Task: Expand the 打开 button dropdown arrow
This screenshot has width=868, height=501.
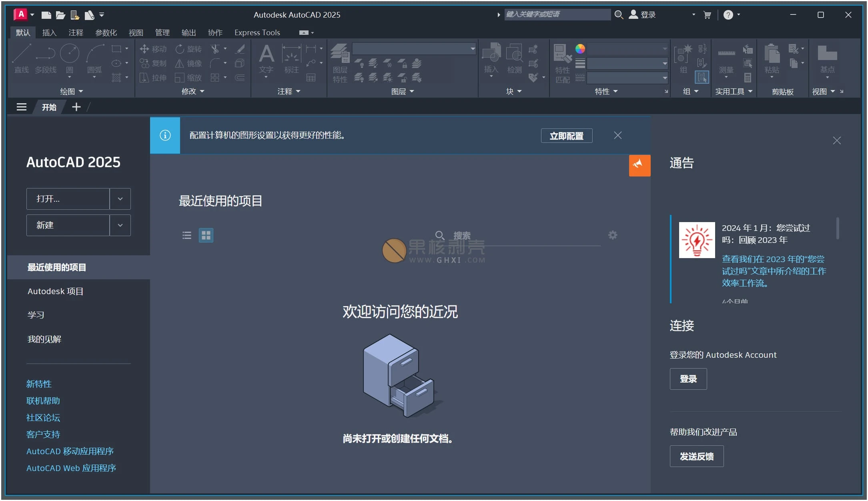Action: (120, 199)
